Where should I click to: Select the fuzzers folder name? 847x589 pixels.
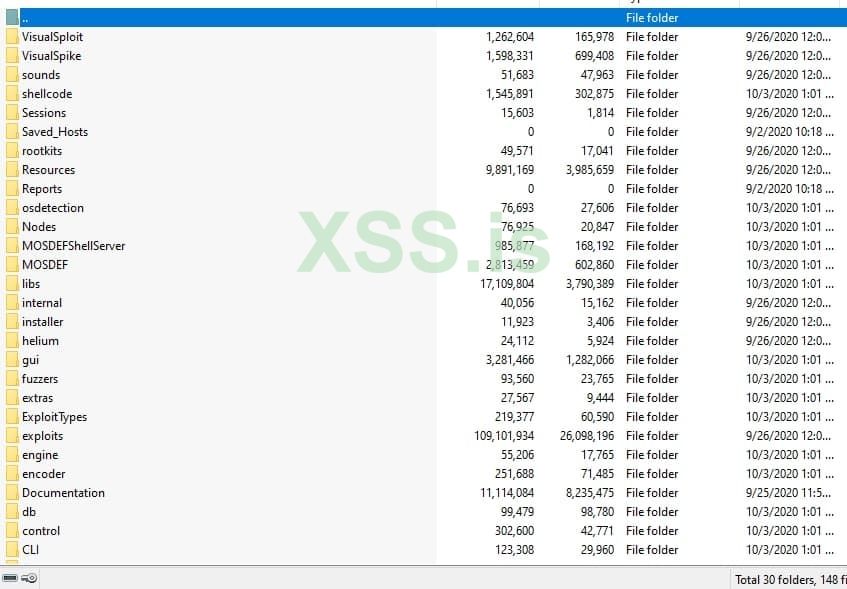[x=39, y=378]
